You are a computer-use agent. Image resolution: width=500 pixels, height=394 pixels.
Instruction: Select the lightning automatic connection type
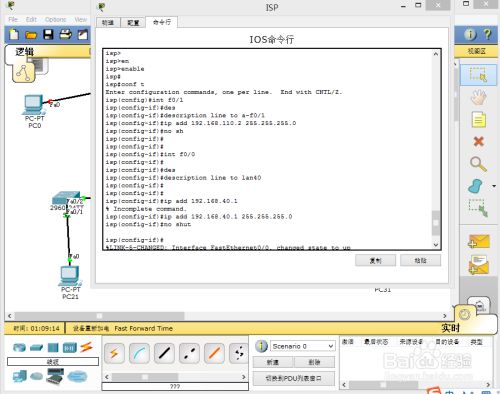click(x=114, y=353)
